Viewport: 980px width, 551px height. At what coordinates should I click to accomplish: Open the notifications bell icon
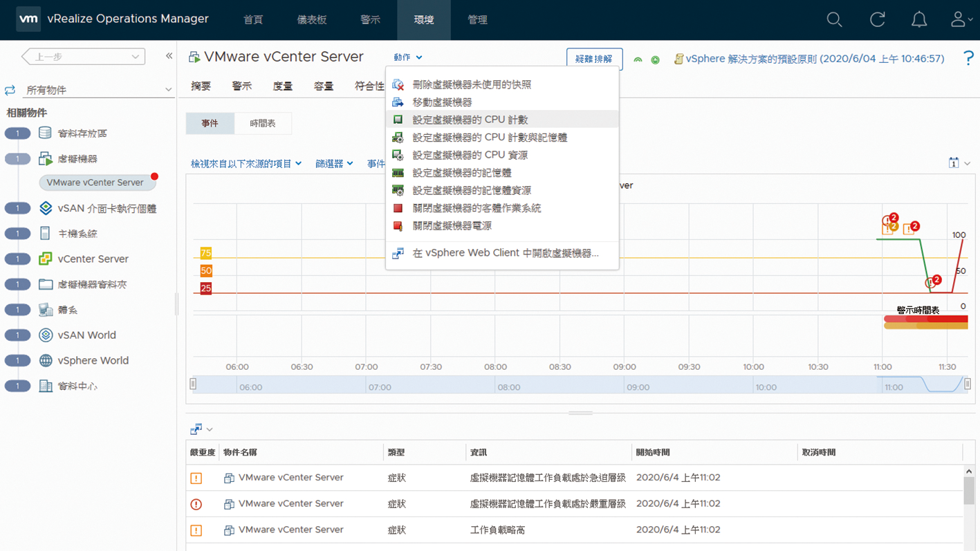[918, 20]
